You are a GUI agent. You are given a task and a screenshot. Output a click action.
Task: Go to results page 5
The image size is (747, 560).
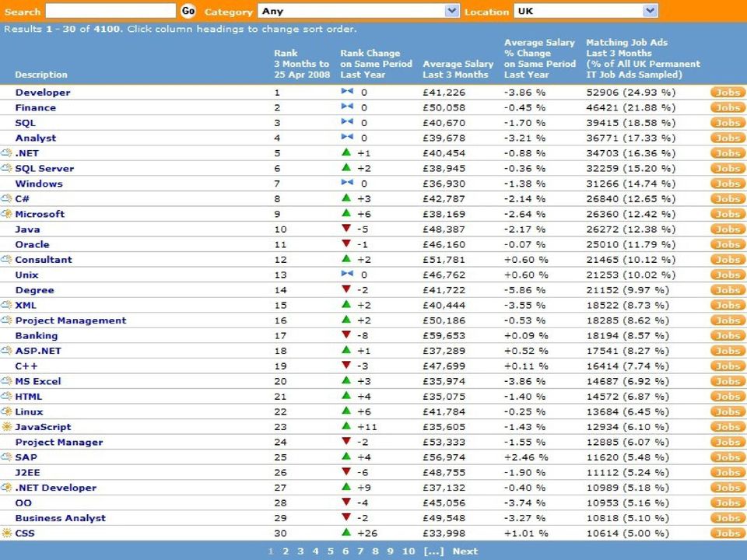pos(330,551)
